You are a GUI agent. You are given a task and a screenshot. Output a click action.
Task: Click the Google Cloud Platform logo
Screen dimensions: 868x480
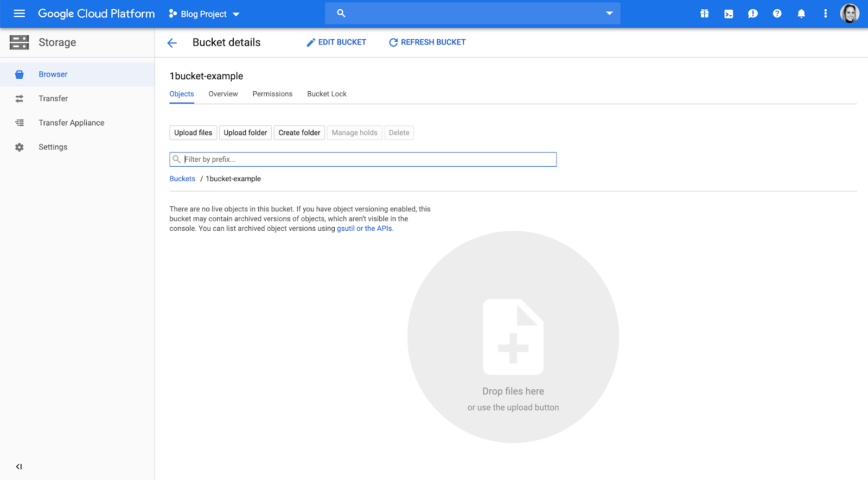97,14
